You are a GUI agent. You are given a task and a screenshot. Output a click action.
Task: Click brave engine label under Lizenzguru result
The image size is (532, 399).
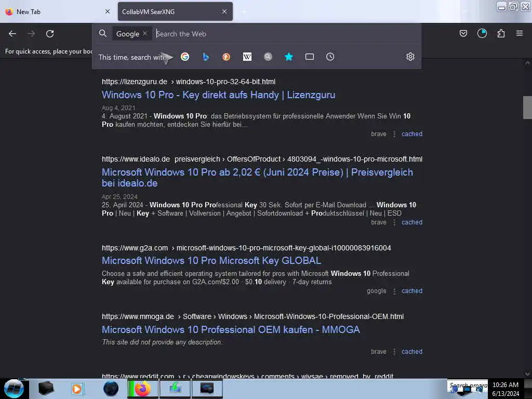pos(379,134)
